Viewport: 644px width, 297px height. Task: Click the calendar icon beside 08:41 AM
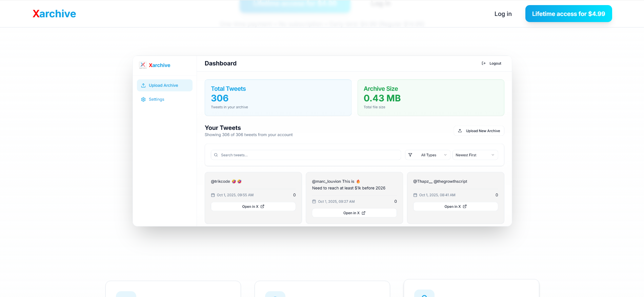(415, 195)
